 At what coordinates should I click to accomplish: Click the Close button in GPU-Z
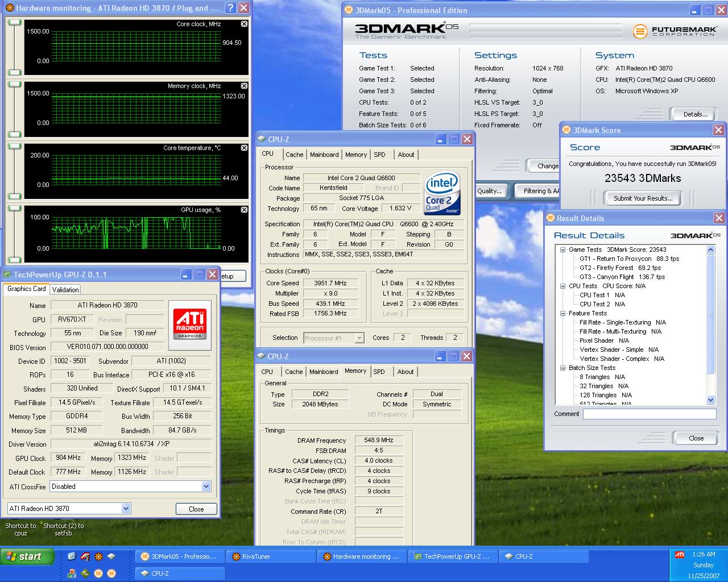[x=196, y=509]
